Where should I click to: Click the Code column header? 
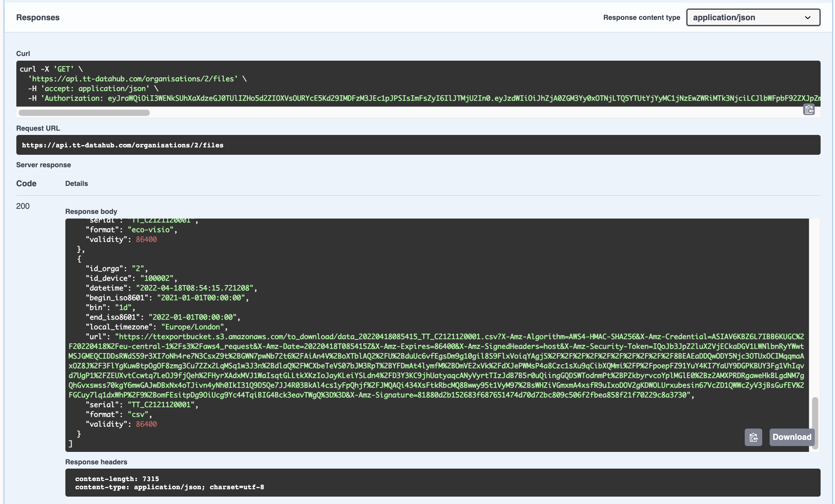pyautogui.click(x=26, y=184)
